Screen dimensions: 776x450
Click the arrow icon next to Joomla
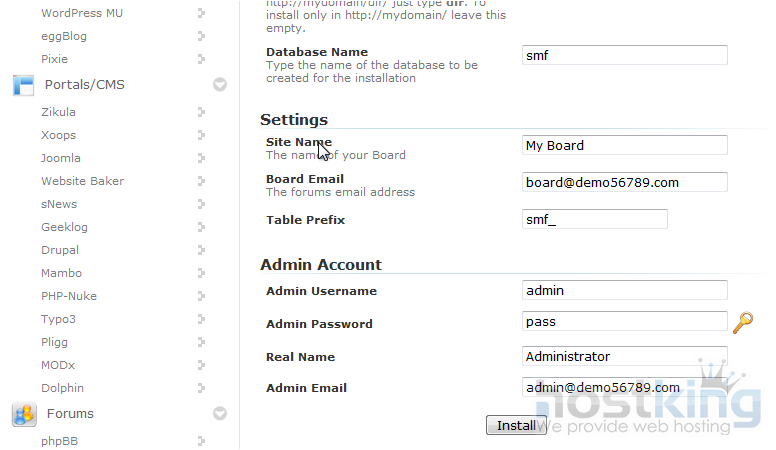coord(201,158)
